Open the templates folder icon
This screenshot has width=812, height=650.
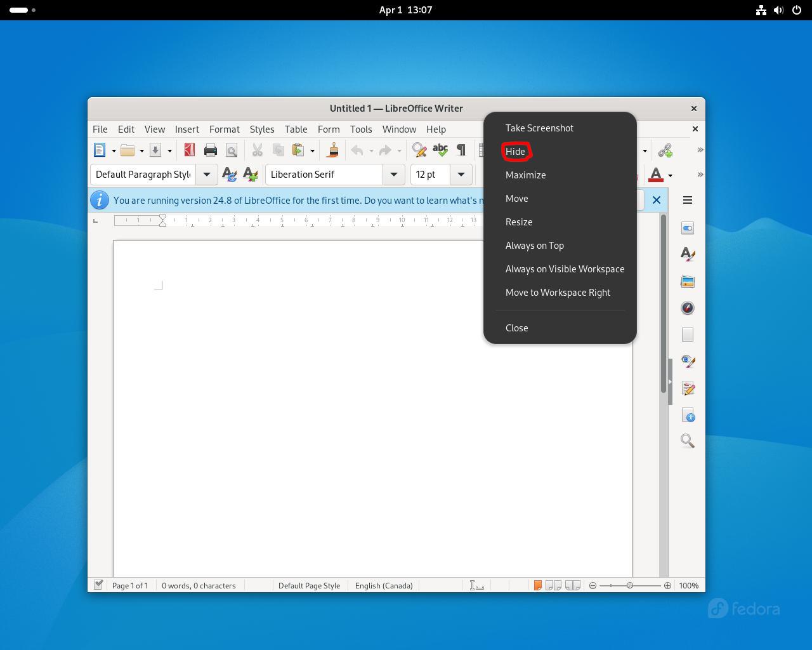point(128,150)
